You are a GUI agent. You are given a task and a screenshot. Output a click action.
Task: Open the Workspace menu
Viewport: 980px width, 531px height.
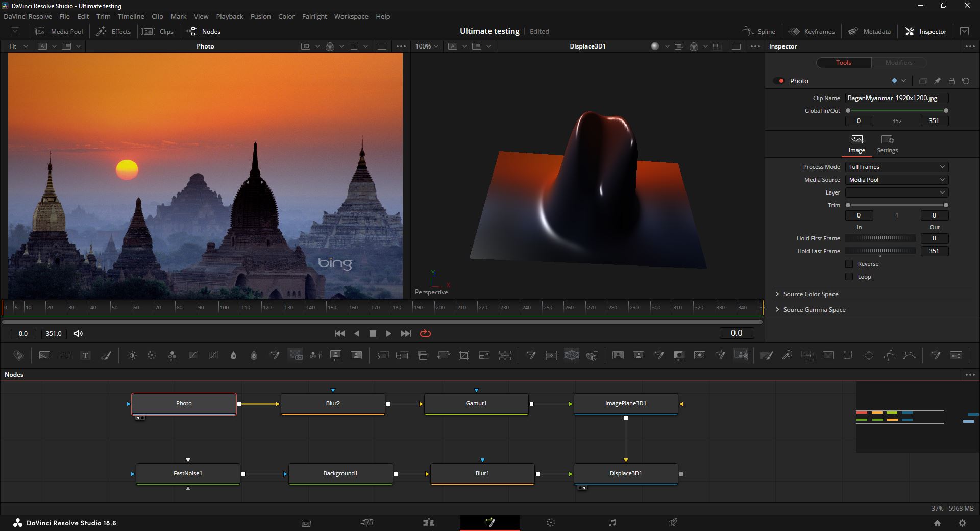click(x=351, y=16)
